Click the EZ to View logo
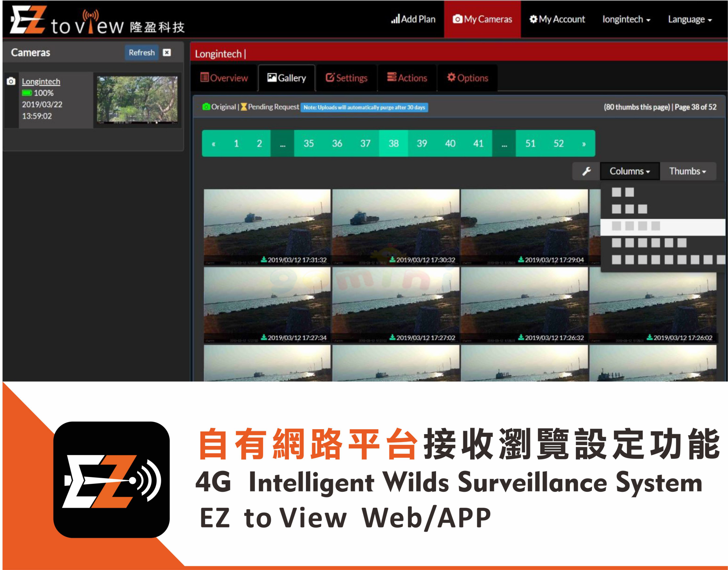Viewport: 728px width, 570px height. (97, 21)
